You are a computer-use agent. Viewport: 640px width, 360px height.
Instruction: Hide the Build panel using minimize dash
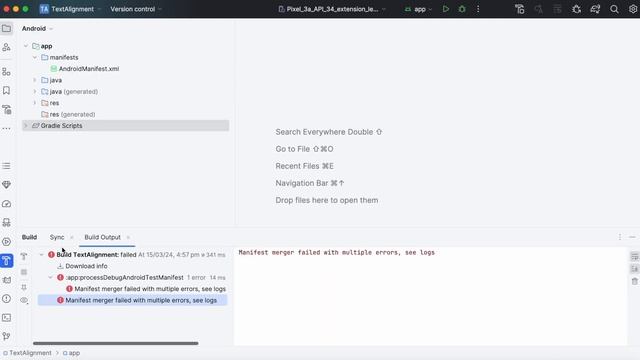point(632,237)
